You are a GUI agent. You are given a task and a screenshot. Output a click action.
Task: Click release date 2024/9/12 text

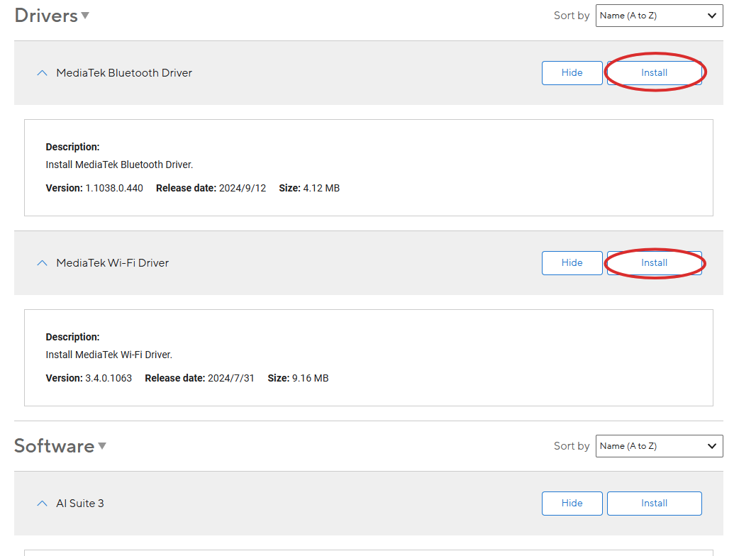point(243,188)
